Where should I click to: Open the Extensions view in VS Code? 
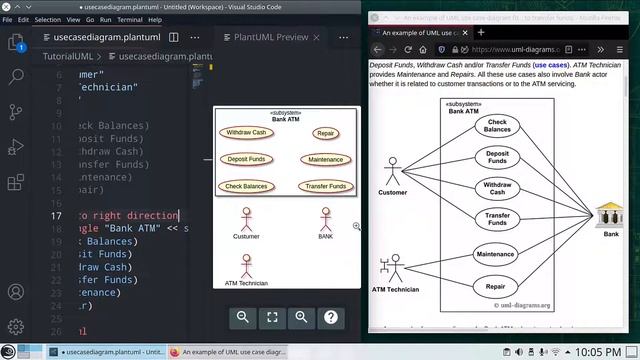point(16,182)
